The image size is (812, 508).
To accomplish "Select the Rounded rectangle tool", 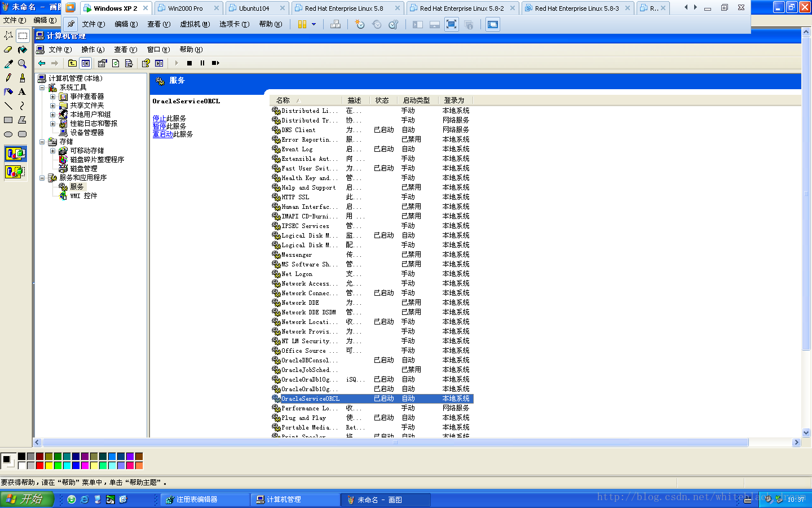I will pos(22,134).
